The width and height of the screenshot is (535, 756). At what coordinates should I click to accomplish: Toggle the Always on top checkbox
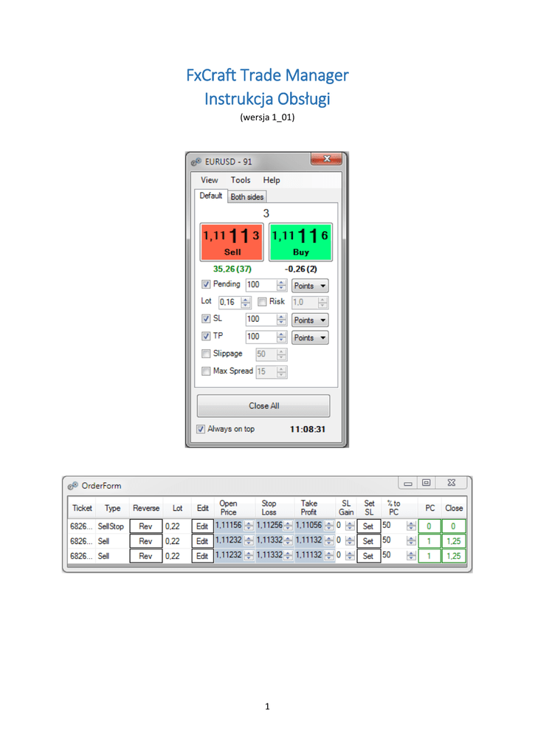click(201, 429)
